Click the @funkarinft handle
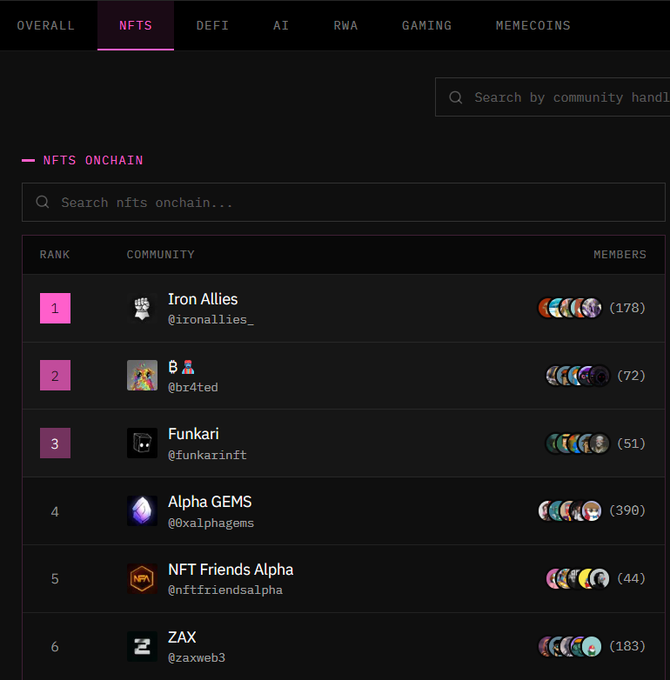 (x=207, y=455)
